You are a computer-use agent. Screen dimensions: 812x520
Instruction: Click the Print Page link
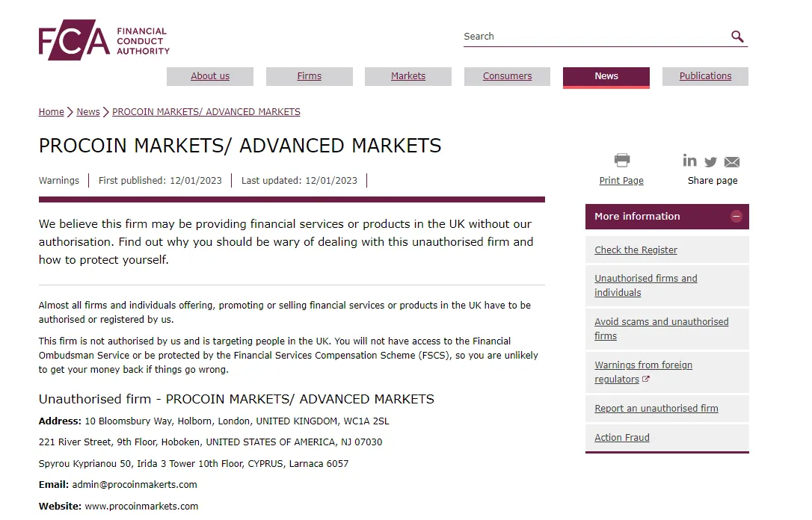(621, 181)
